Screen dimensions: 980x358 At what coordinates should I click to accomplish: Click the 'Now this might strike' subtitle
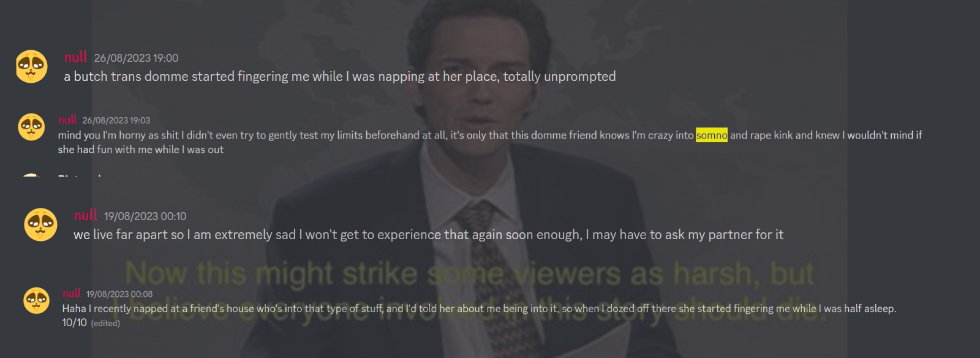point(470,273)
